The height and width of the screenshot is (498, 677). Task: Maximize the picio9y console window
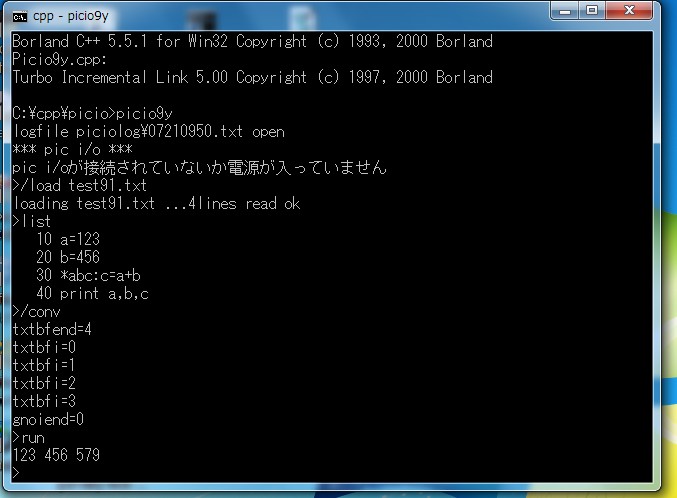click(x=592, y=11)
